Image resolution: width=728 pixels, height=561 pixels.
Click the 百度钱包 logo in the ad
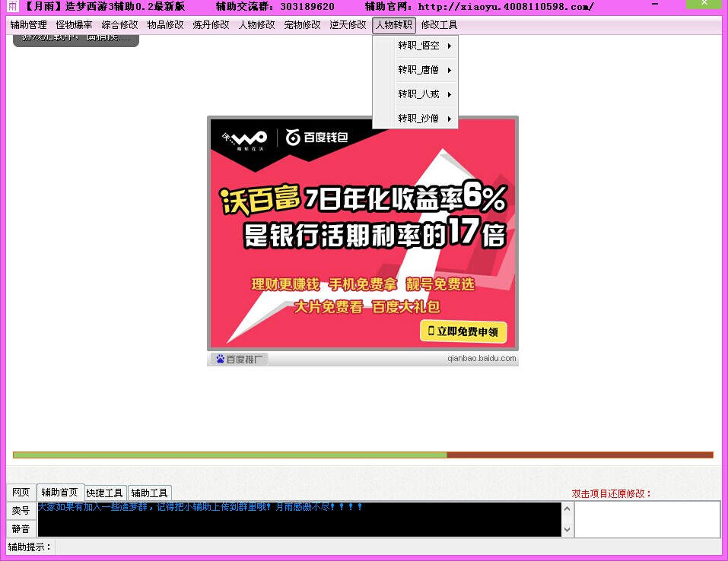click(x=316, y=138)
